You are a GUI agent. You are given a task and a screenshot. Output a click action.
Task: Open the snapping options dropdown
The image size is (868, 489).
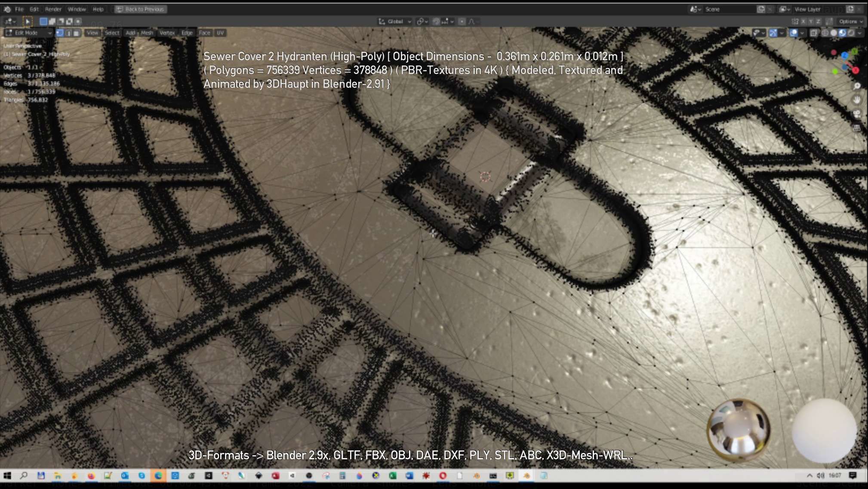click(448, 21)
